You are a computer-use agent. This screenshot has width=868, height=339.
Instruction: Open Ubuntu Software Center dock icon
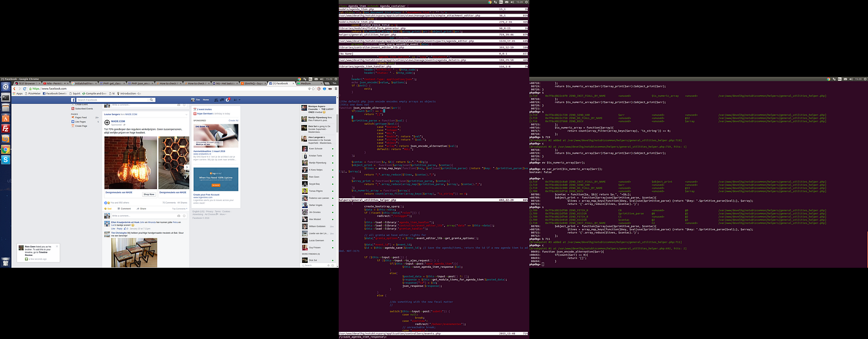pos(5,118)
